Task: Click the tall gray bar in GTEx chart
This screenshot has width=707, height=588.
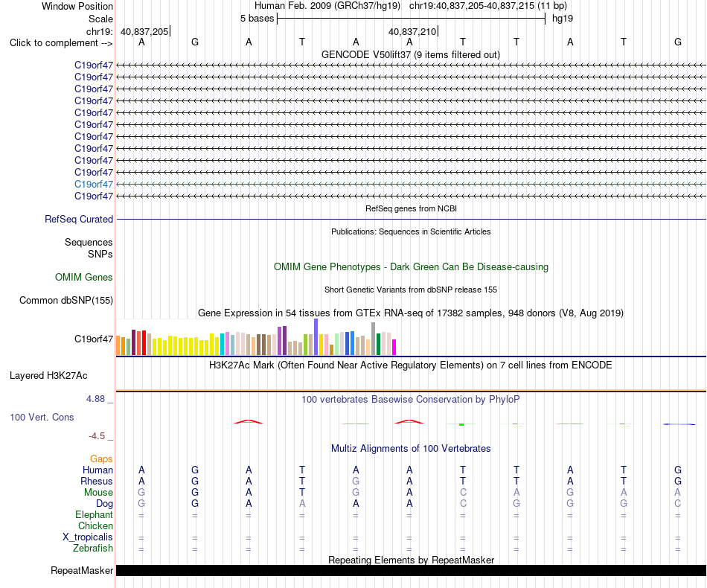Action: click(374, 339)
